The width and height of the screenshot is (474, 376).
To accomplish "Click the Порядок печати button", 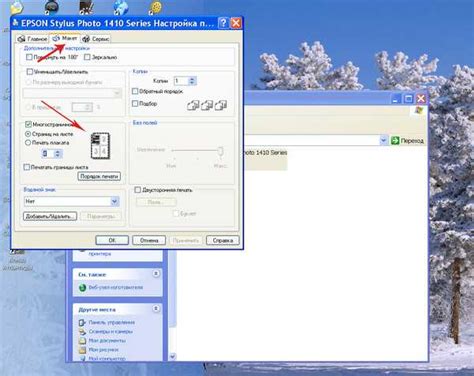I will tap(99, 176).
